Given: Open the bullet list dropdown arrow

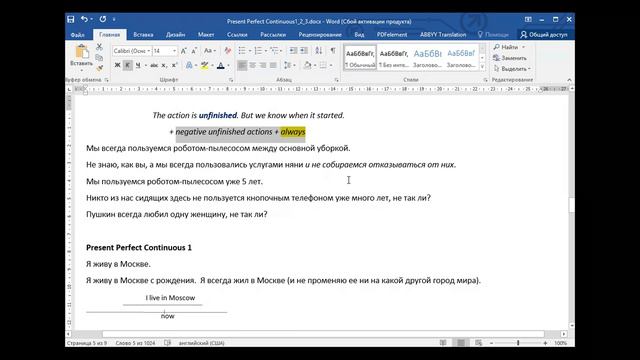Looking at the screenshot, I should (250, 51).
